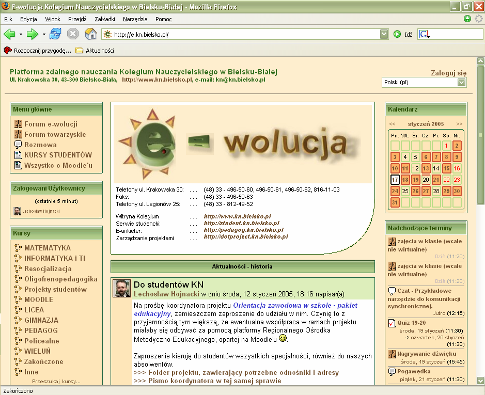Open the Forward button history dropdown arrow

pyautogui.click(x=44, y=34)
